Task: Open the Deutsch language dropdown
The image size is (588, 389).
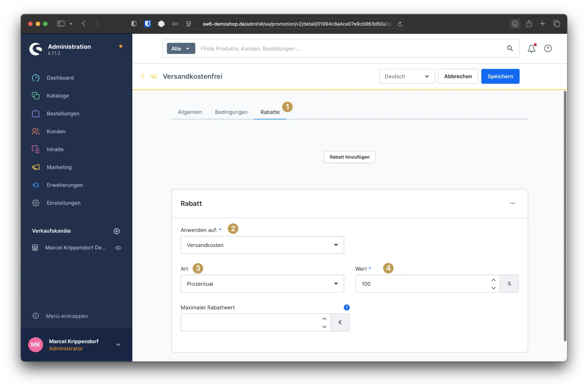Action: [407, 76]
